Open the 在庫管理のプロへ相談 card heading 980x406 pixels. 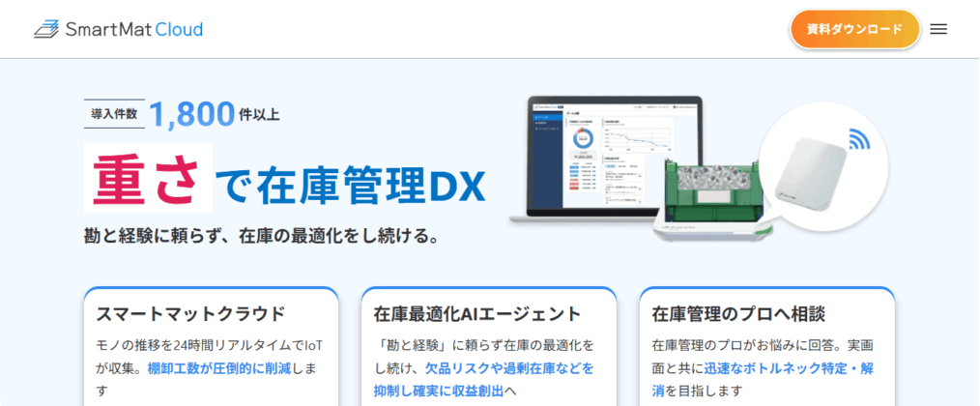(x=738, y=314)
